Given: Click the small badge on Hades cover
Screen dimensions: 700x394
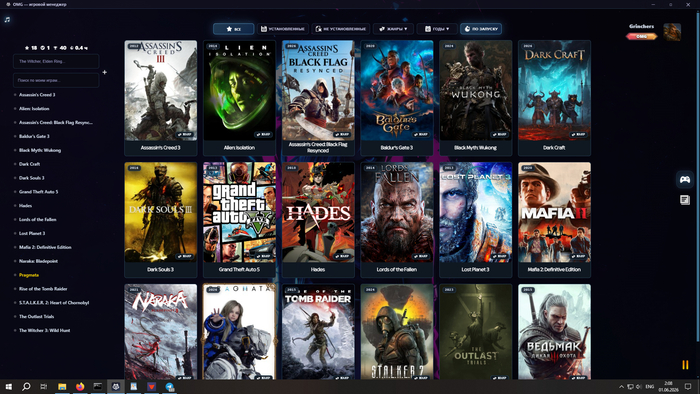Looking at the screenshot, I should pos(342,256).
